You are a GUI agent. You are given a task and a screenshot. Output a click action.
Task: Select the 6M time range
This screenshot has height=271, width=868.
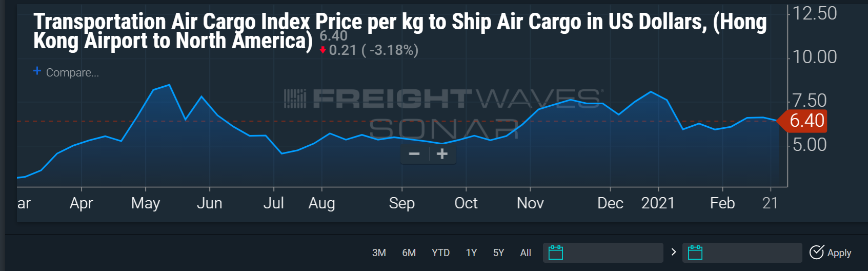tap(409, 253)
